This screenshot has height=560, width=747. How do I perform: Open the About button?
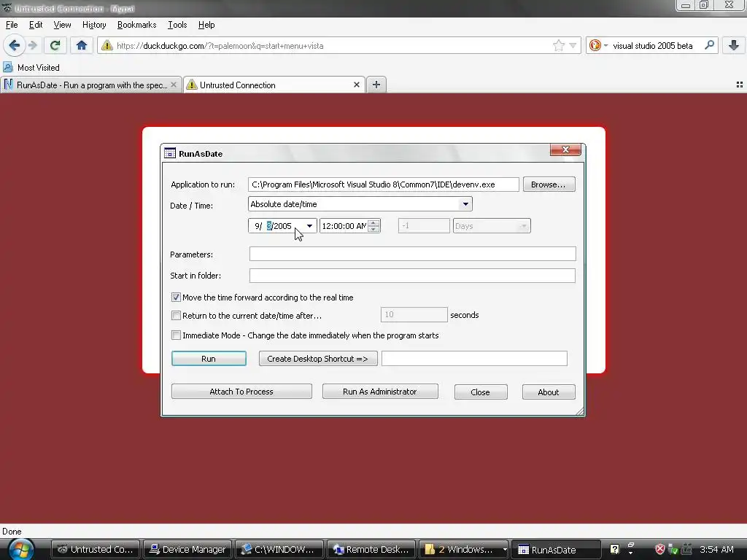point(549,392)
